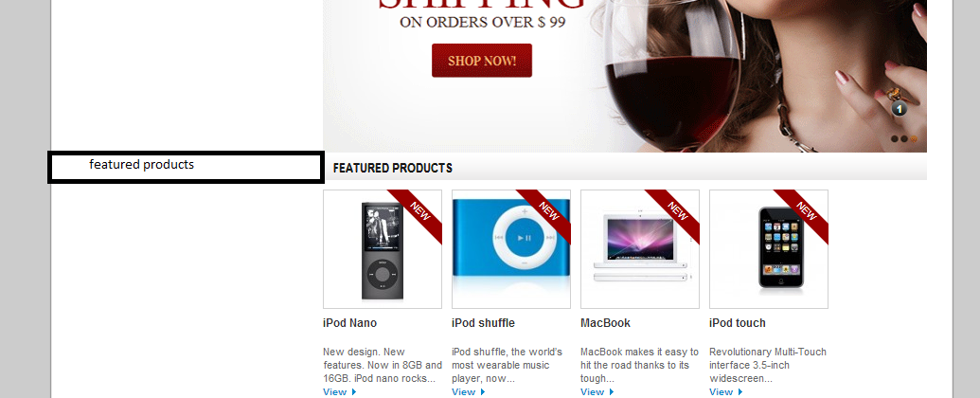Click the NEW ribbon on iPod shuffle

[548, 212]
